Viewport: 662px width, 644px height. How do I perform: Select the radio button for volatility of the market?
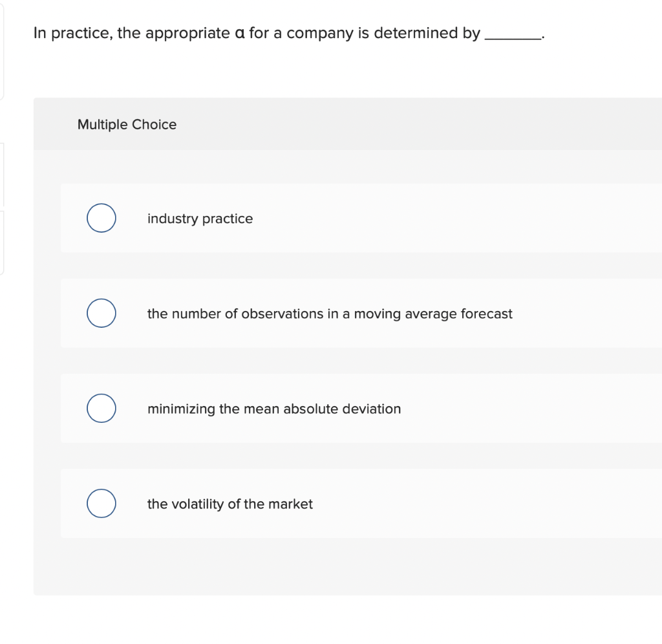coord(101,503)
